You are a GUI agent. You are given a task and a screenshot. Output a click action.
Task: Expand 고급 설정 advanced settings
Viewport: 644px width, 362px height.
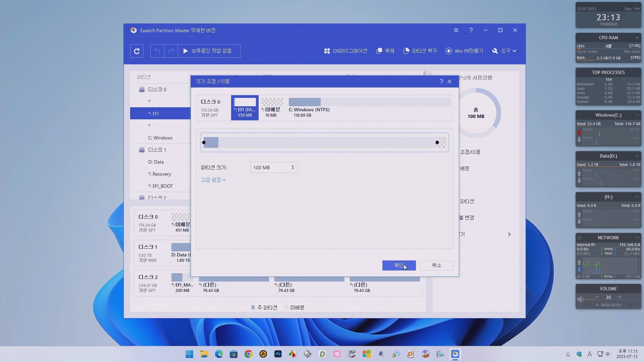click(213, 180)
